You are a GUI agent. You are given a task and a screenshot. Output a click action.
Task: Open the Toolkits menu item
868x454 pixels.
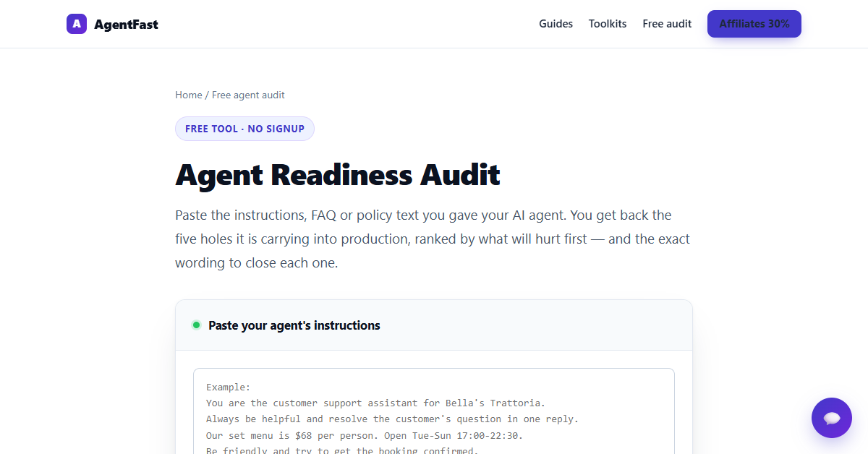[x=608, y=24]
